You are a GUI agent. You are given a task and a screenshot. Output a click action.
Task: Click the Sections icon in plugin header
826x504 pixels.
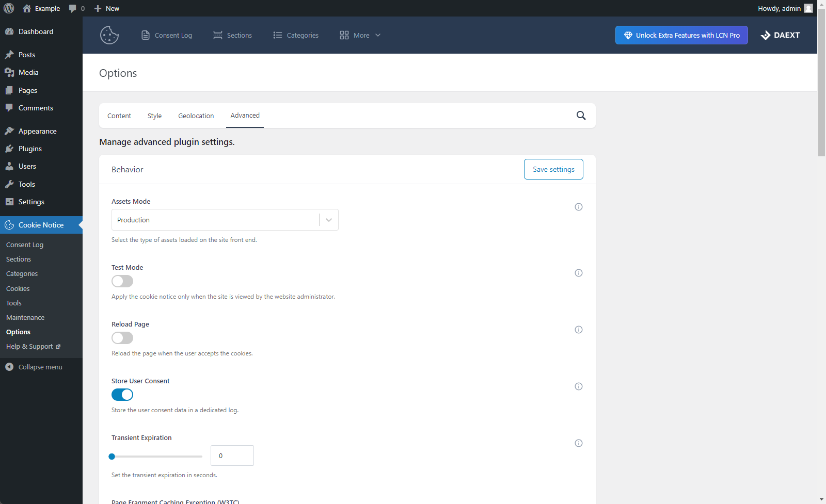click(x=218, y=35)
